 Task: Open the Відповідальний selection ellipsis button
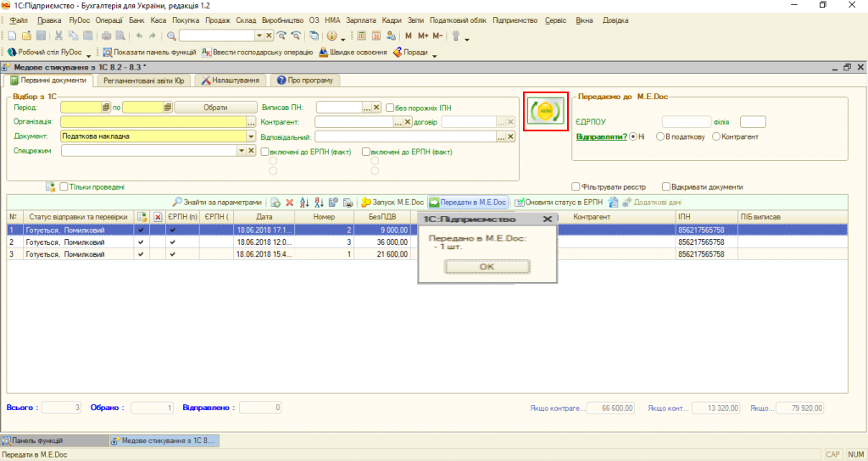pyautogui.click(x=500, y=136)
